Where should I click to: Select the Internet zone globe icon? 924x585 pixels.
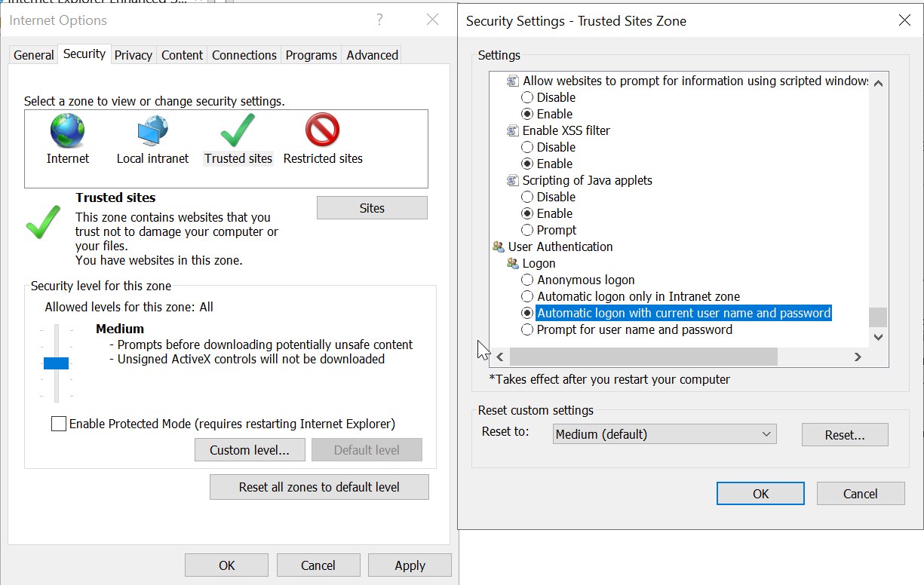click(68, 131)
